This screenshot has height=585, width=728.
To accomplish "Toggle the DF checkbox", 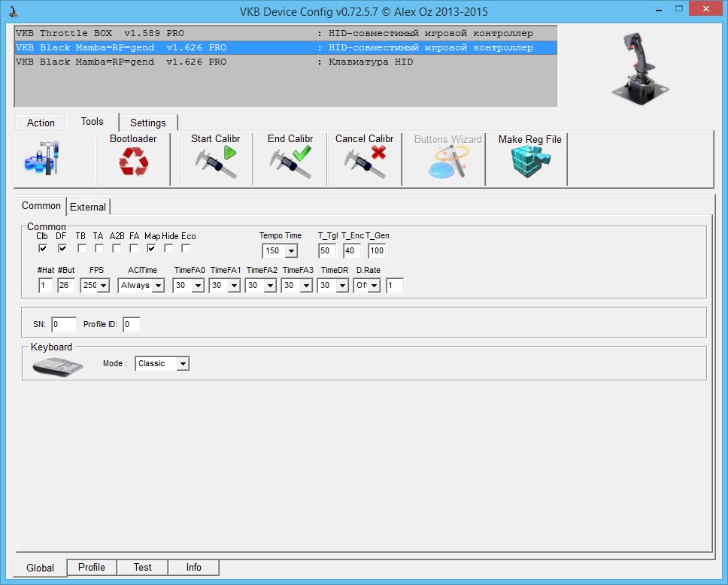I will pos(62,248).
